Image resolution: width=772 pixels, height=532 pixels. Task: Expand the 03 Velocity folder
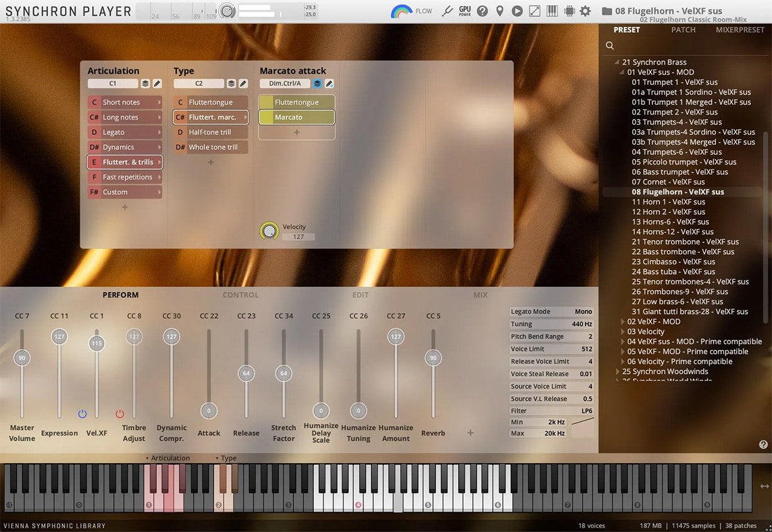tap(623, 331)
